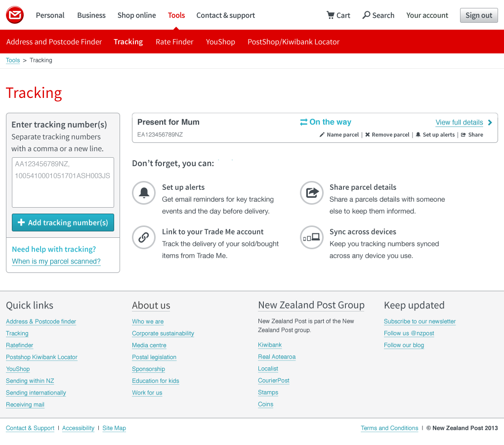Open Postshop Kiwibank Locator quick link
The image size is (504, 445).
tap(42, 357)
